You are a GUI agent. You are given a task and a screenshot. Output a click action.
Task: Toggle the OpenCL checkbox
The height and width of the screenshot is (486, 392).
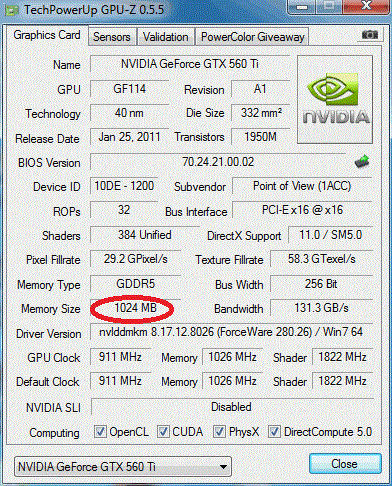(100, 432)
